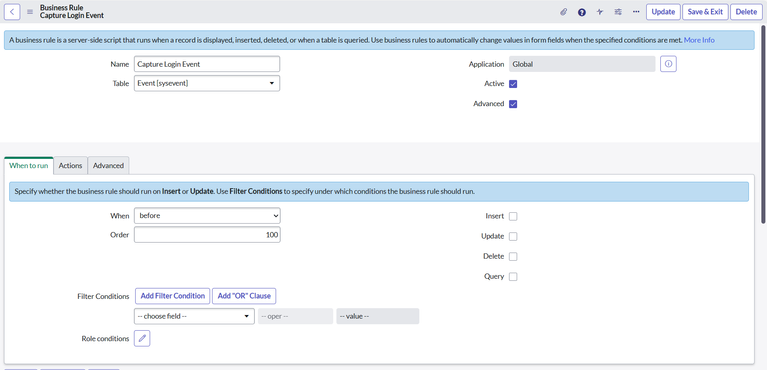The height and width of the screenshot is (370, 767).
Task: Open form personalization sliders icon
Action: (x=618, y=12)
